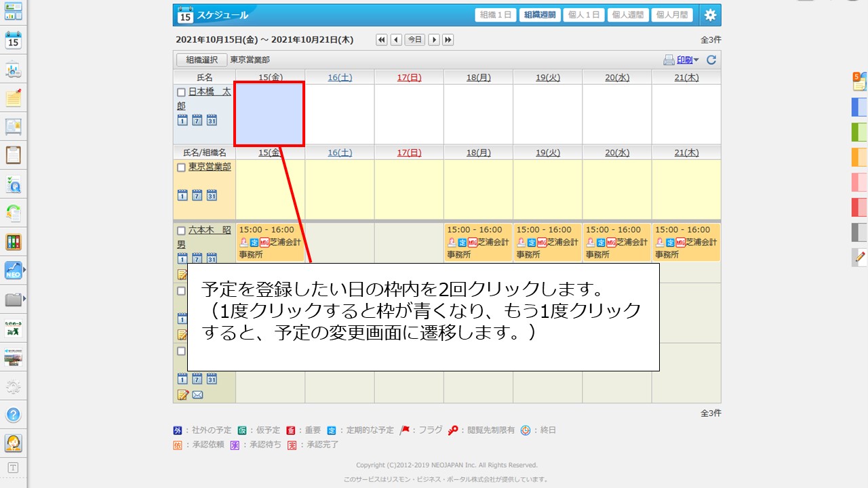The width and height of the screenshot is (868, 488).
Task: Click the sticky notes icon with badge 5
Action: pos(859,81)
